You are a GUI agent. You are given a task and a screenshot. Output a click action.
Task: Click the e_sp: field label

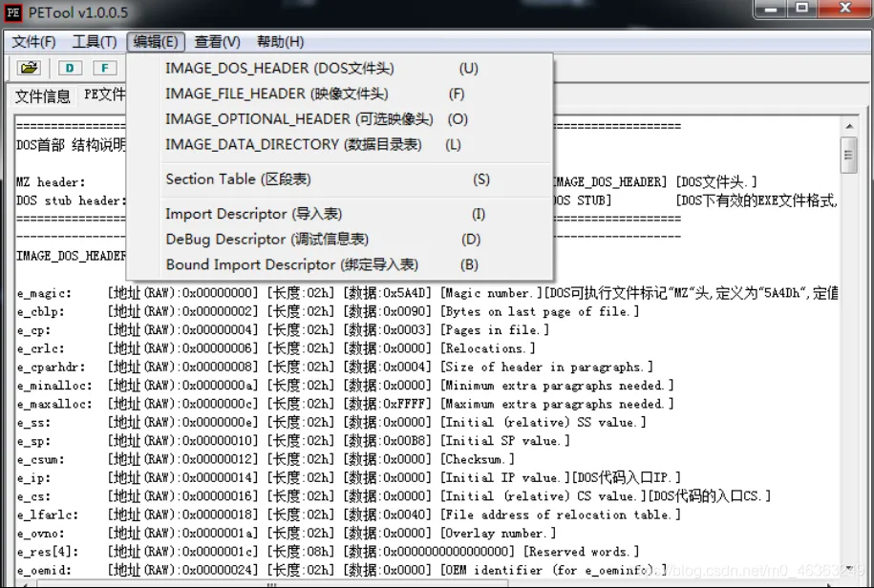pyautogui.click(x=33, y=441)
